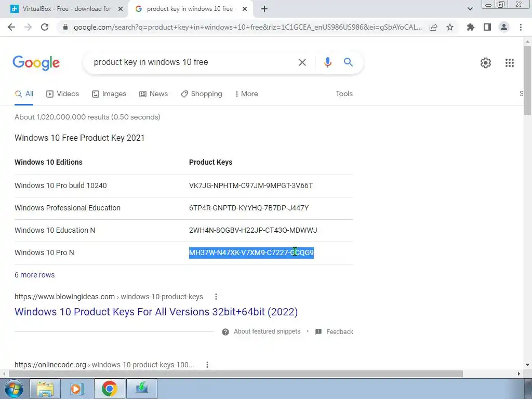Click the vertical scrollbar thumb
Screen dimensions: 532x399
527,79
